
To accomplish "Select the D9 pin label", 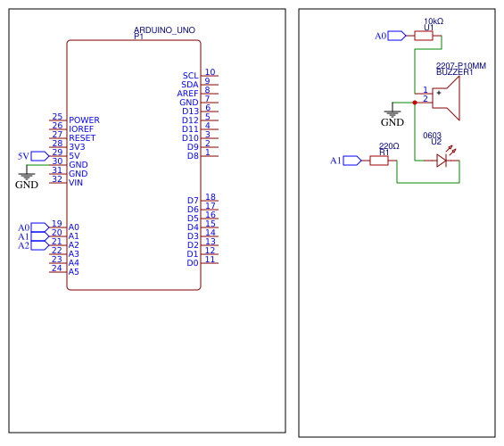I will [193, 147].
